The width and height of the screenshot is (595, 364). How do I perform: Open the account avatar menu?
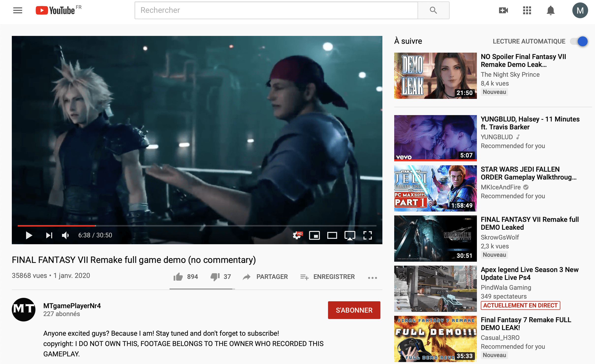[x=580, y=10]
